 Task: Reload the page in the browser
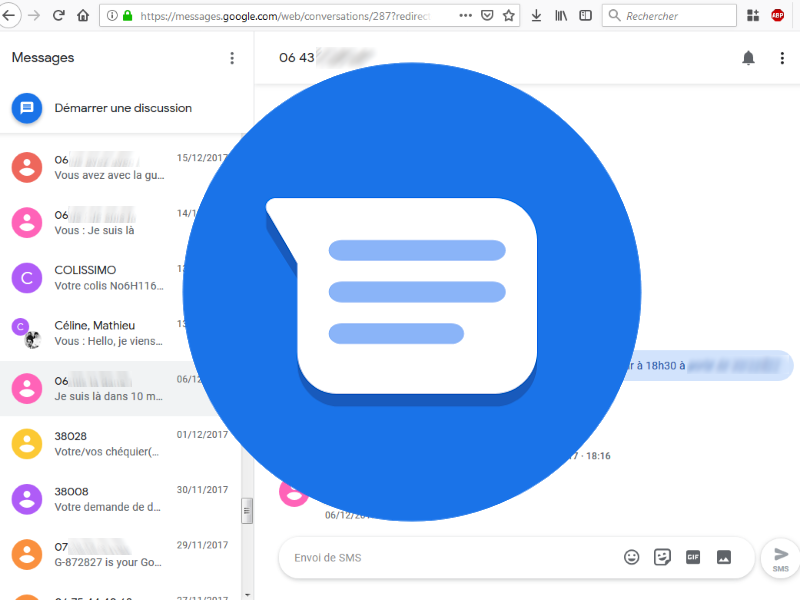[x=59, y=16]
